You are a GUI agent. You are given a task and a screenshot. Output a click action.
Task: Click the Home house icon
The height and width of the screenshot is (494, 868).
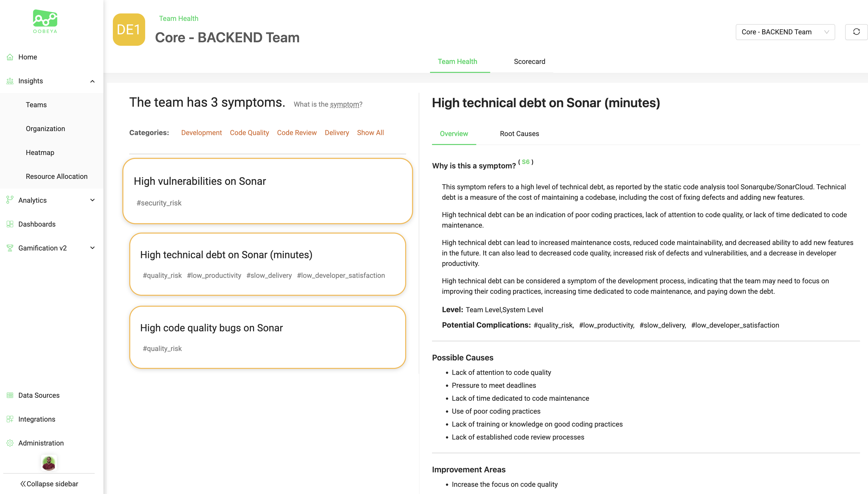point(10,57)
